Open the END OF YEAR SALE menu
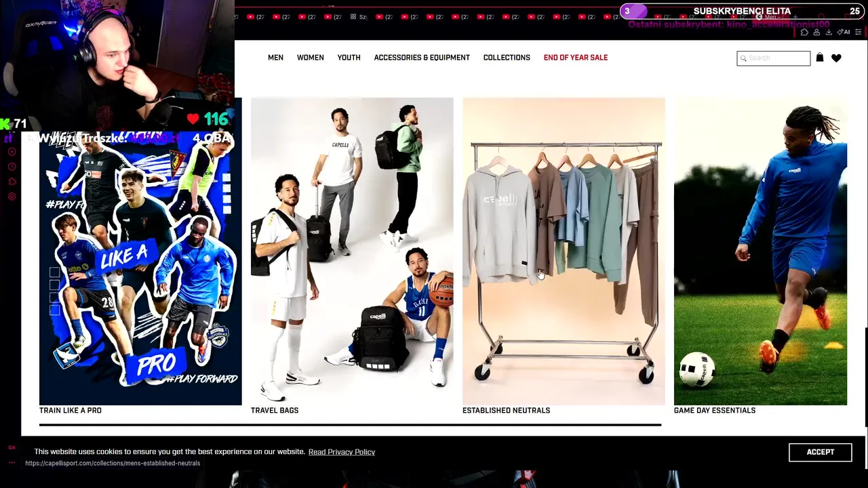The height and width of the screenshot is (488, 868). [576, 58]
